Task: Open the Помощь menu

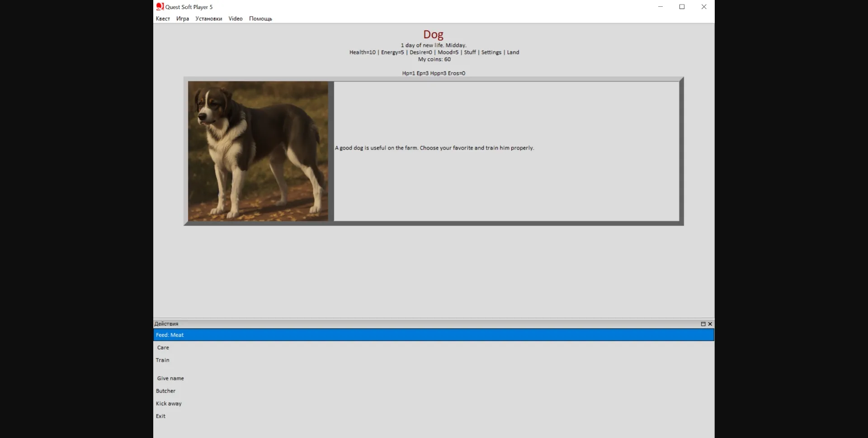Action: pyautogui.click(x=260, y=19)
